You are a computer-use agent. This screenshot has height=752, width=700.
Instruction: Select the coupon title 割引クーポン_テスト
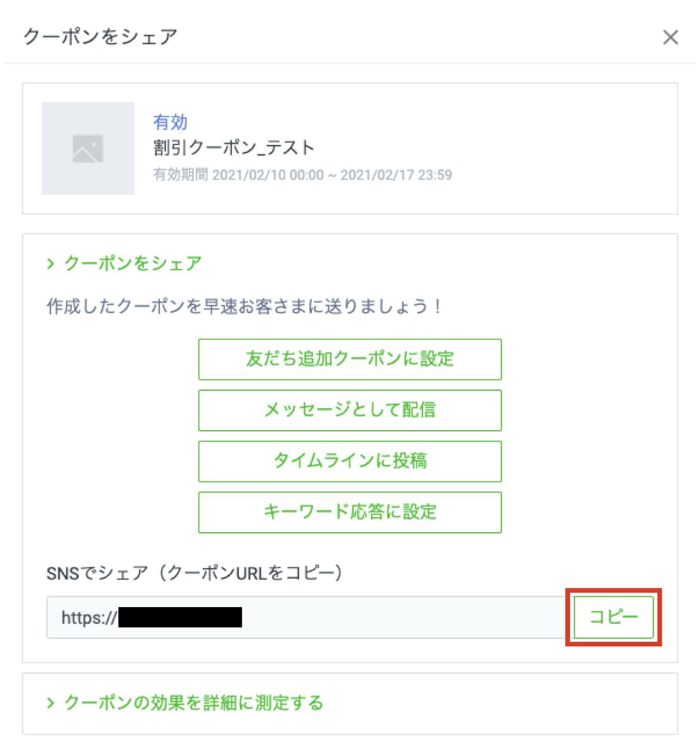pos(234,148)
